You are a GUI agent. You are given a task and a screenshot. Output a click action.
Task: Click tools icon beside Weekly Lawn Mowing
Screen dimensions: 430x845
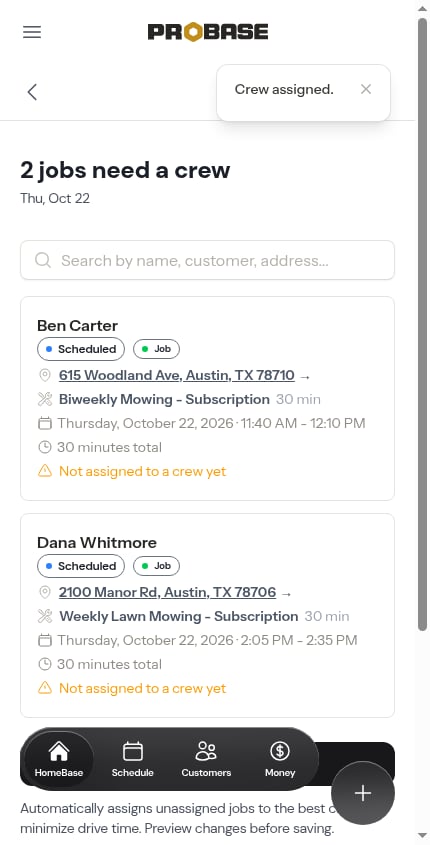coord(45,616)
